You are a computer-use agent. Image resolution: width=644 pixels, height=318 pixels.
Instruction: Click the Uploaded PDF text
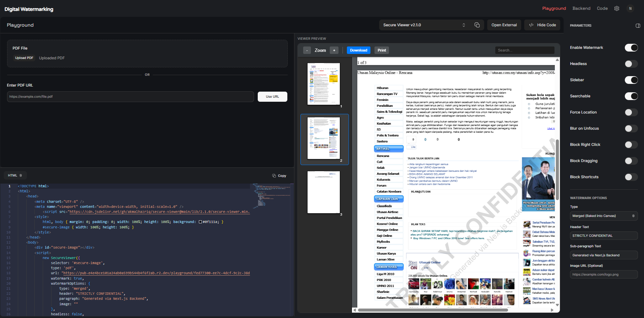coord(52,58)
